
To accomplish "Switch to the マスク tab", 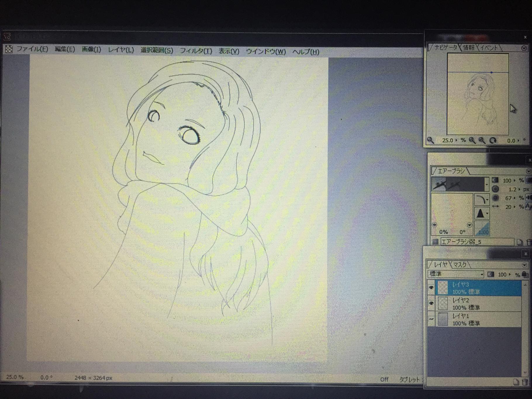I will [x=460, y=265].
